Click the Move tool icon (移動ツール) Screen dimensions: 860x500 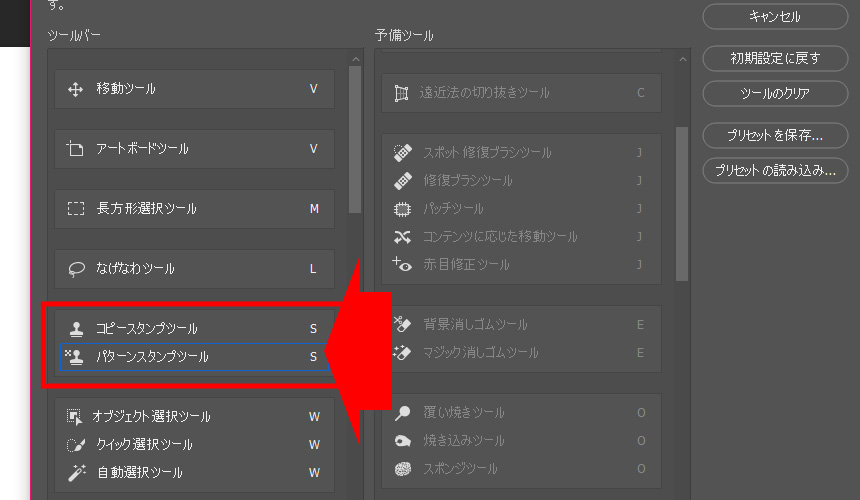coord(75,89)
